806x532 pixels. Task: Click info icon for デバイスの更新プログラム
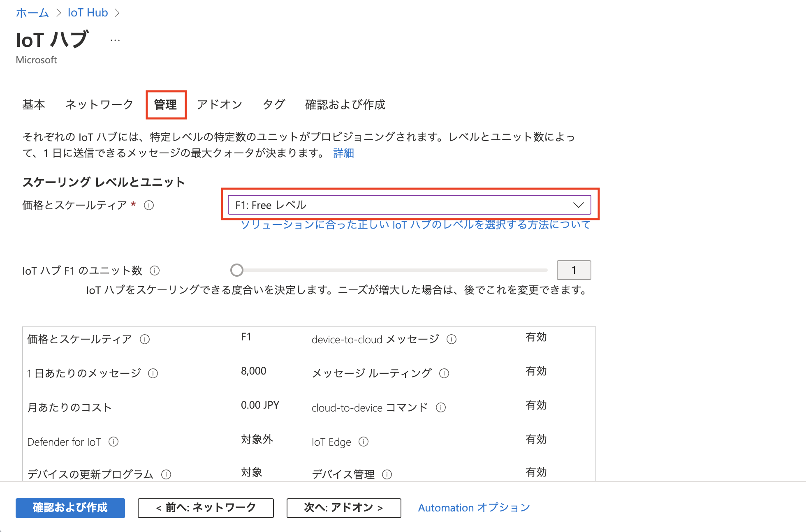[x=166, y=474]
